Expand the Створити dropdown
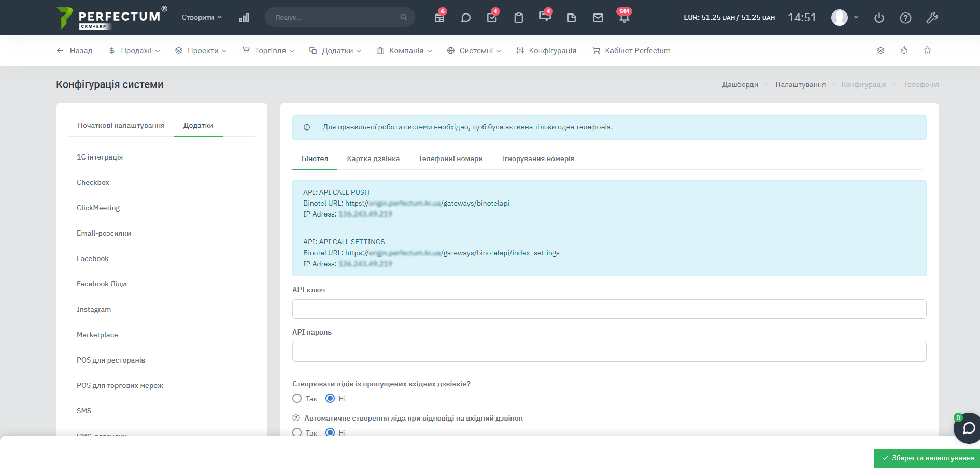 pyautogui.click(x=202, y=17)
